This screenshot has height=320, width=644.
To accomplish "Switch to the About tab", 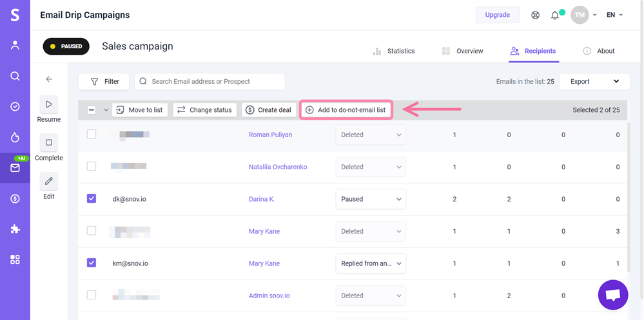I will click(599, 51).
